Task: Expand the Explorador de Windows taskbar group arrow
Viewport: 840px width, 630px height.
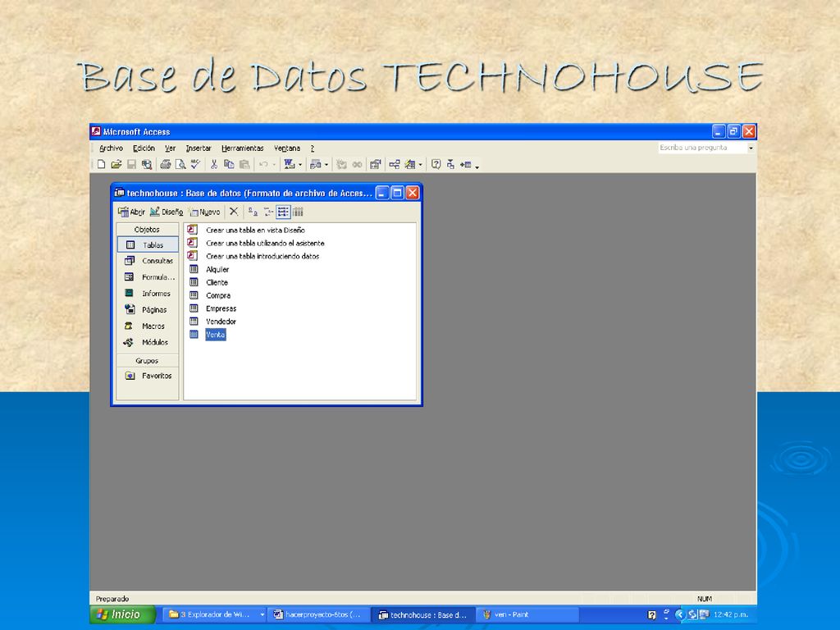Action: [262, 614]
